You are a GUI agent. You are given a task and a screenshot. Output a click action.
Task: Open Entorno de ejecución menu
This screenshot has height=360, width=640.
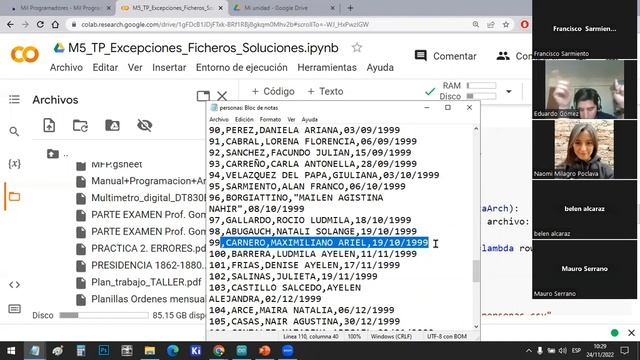242,67
